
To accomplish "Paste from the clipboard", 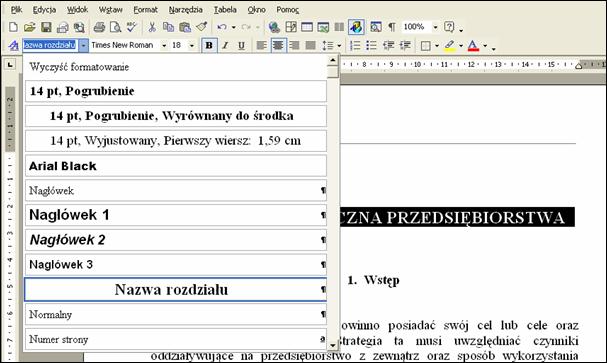I will point(185,27).
